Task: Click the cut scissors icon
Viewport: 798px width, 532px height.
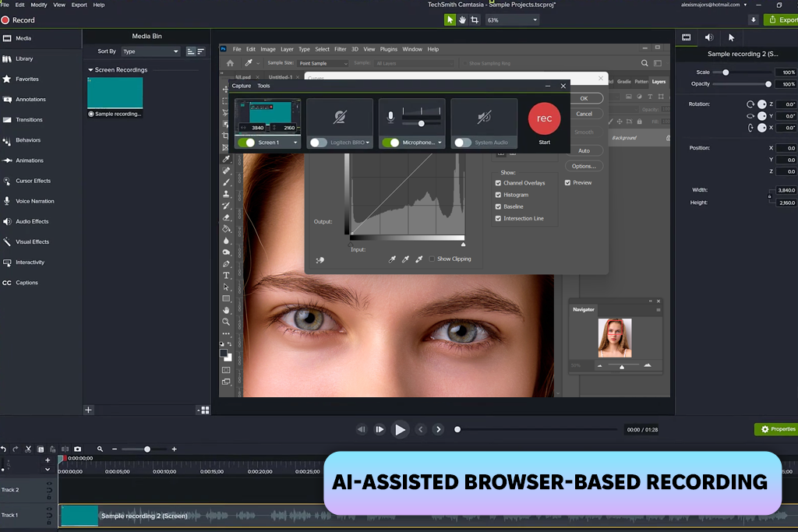Action: [x=28, y=449]
